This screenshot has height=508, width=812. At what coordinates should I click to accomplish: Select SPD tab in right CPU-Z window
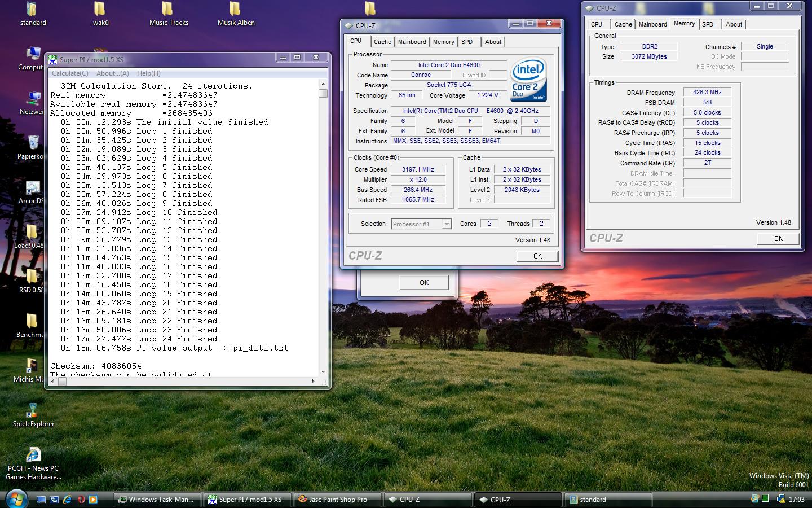pos(708,24)
